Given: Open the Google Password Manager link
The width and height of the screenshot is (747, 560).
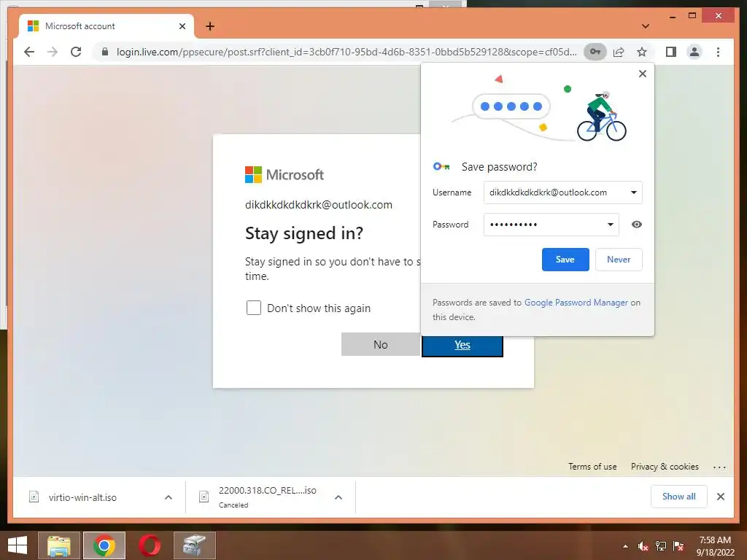Looking at the screenshot, I should [576, 303].
